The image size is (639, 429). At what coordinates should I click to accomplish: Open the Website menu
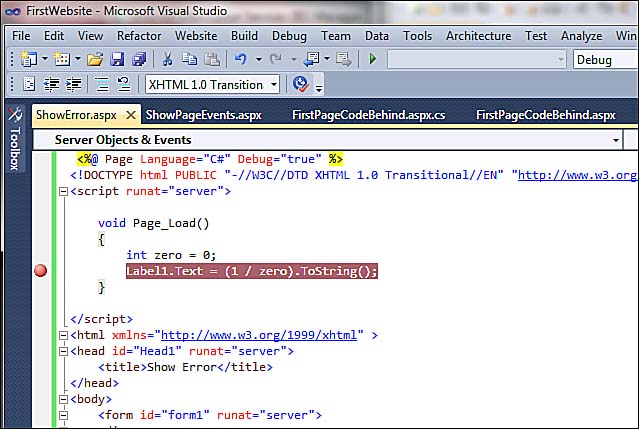(196, 36)
